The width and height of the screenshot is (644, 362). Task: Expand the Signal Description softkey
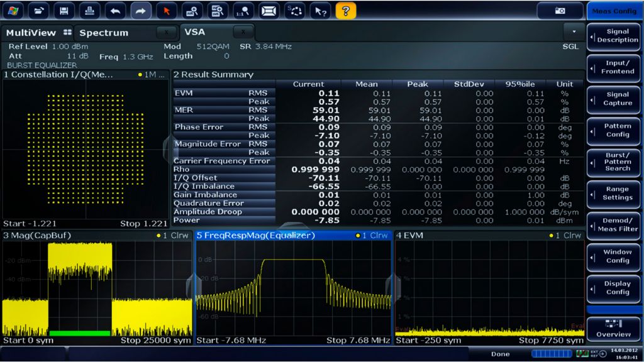[614, 36]
